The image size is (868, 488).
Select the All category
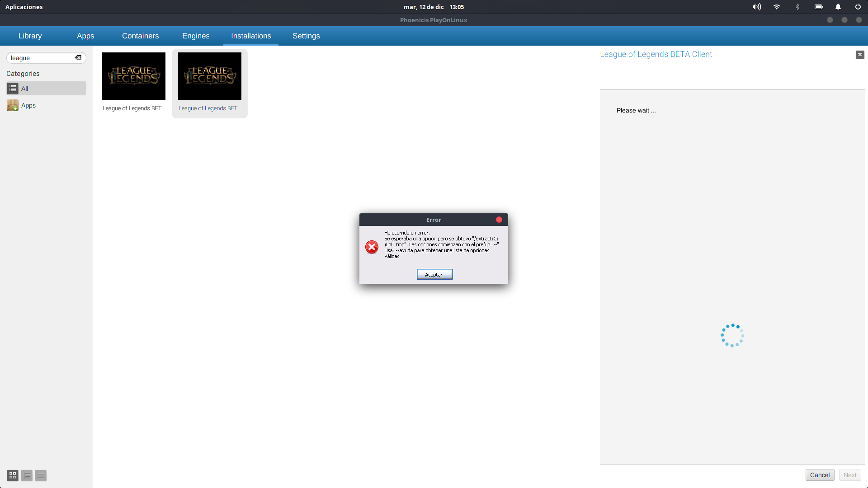point(46,89)
